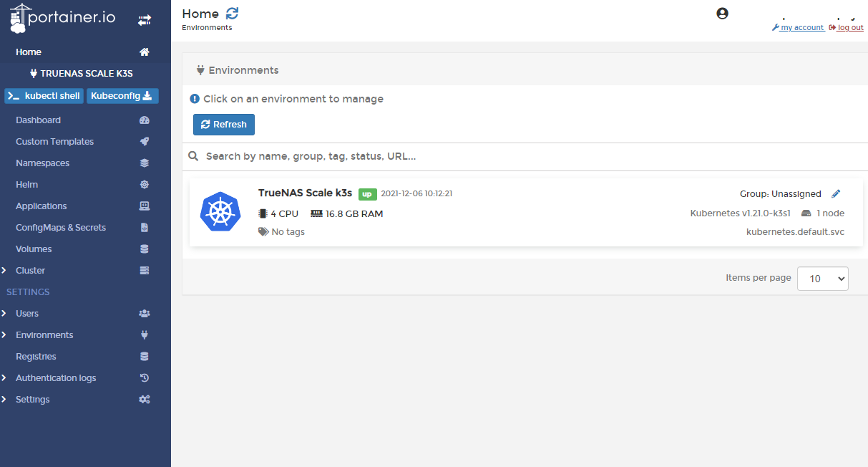Open ConfigMaps & Secrets
This screenshot has width=868, height=467.
(61, 228)
